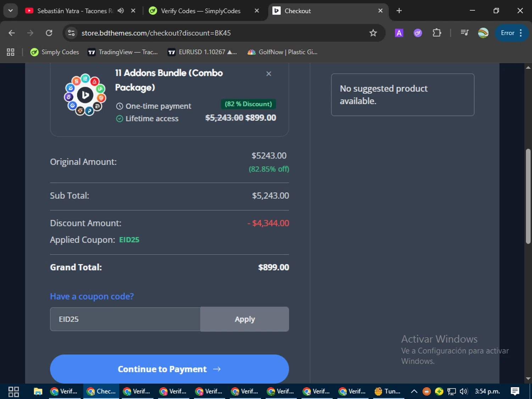This screenshot has width=532, height=399.
Task: Open the Tun... taskbar app
Action: tap(388, 392)
